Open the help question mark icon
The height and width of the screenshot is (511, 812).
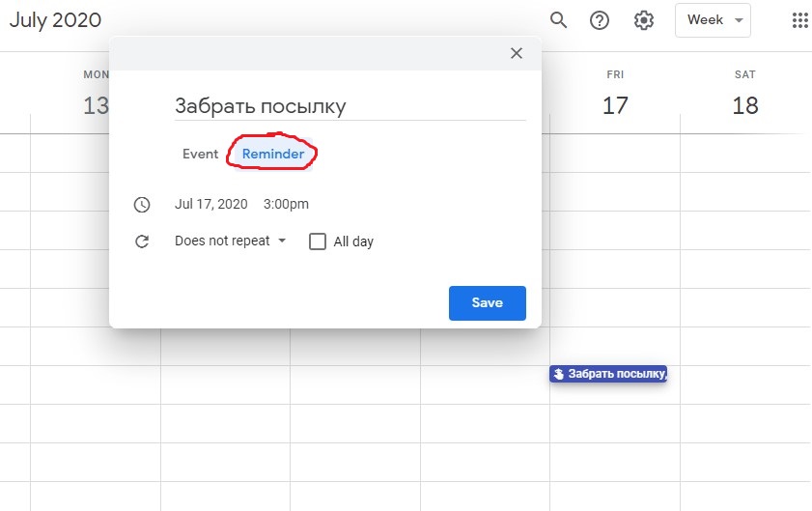click(x=600, y=20)
